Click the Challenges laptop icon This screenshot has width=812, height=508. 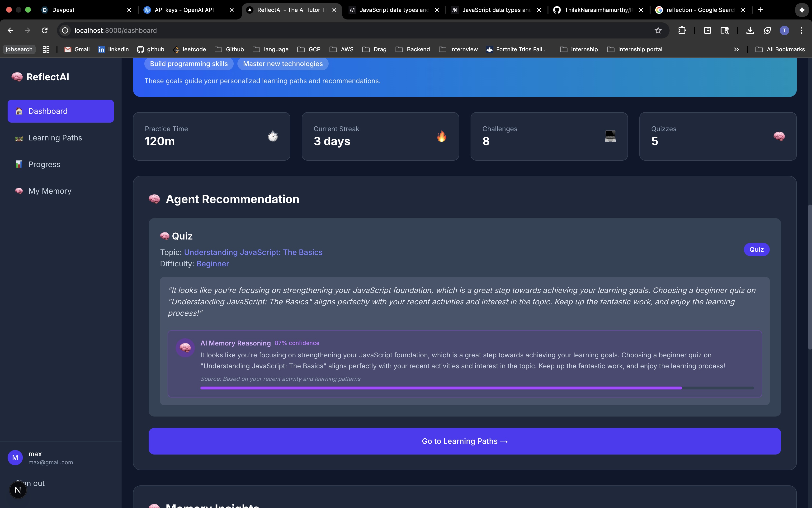610,136
